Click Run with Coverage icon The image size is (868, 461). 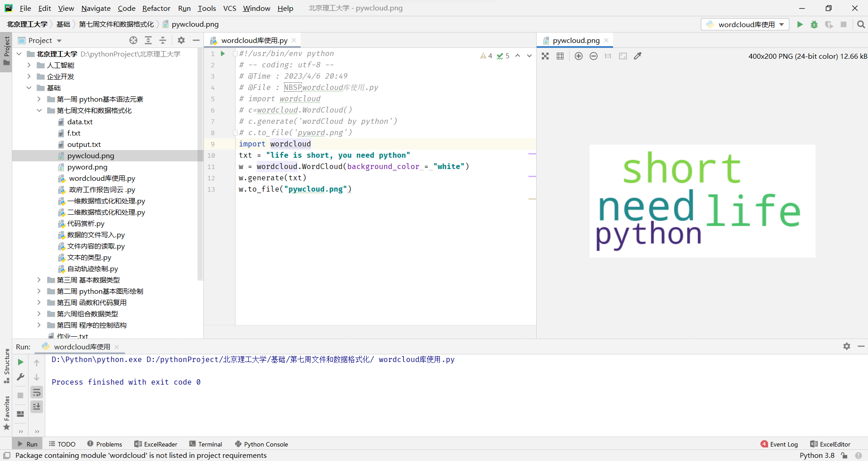[829, 24]
